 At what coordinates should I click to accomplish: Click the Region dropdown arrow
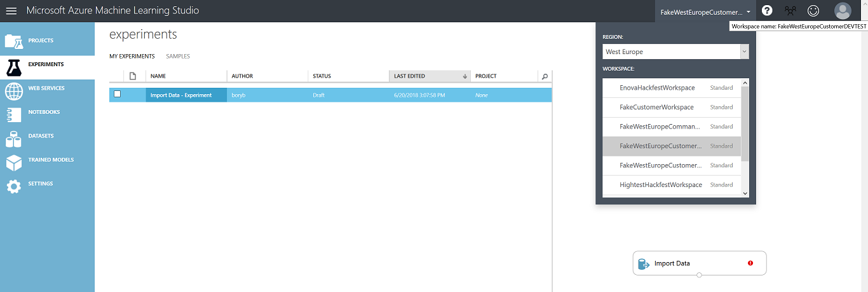tap(744, 52)
